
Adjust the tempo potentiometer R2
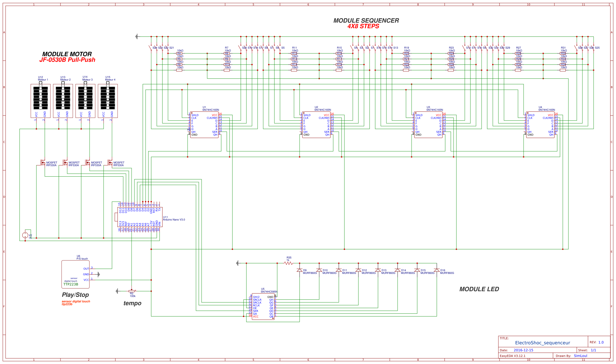131,291
